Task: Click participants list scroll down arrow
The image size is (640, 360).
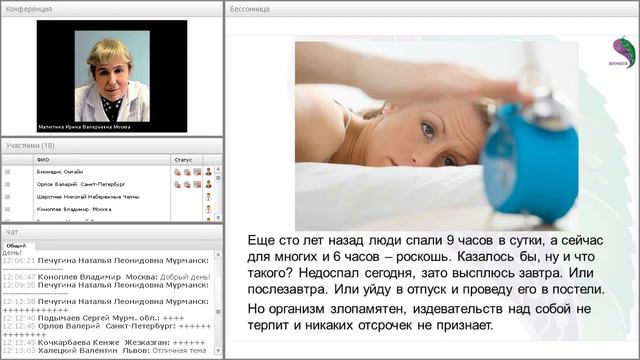Action: (218, 218)
